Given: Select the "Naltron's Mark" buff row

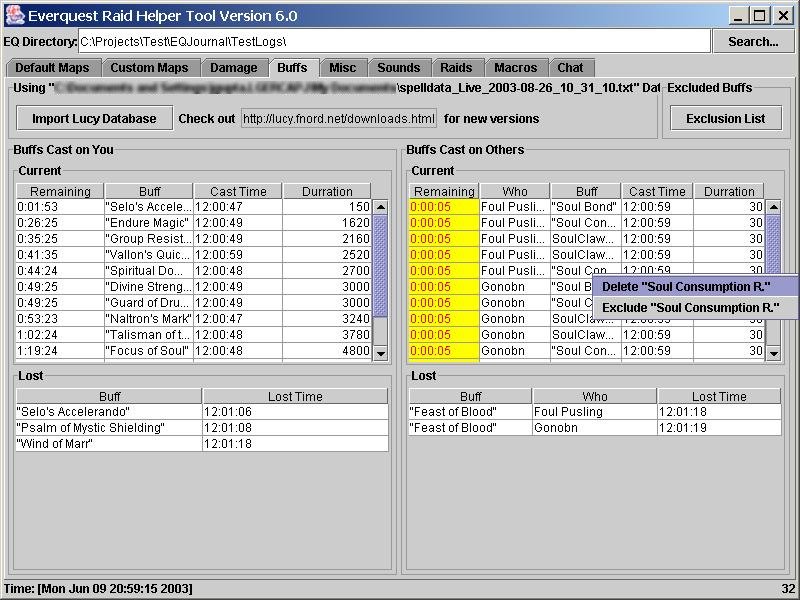Looking at the screenshot, I should 193,319.
